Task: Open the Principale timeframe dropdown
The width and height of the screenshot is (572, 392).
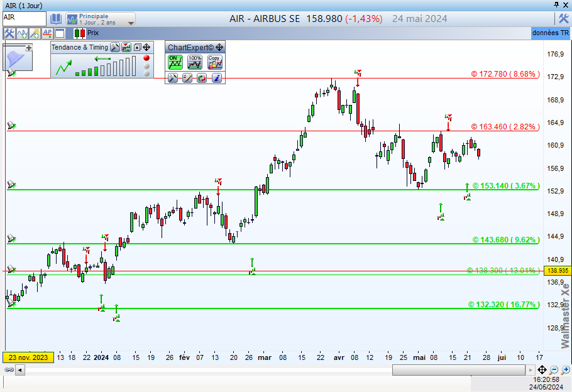Action: coord(101,19)
